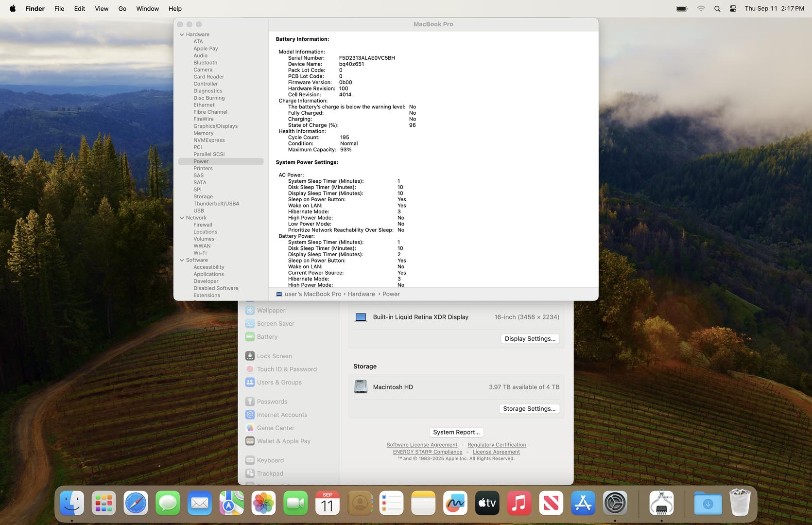812x525 pixels.
Task: Open the Edit menu
Action: [80, 8]
